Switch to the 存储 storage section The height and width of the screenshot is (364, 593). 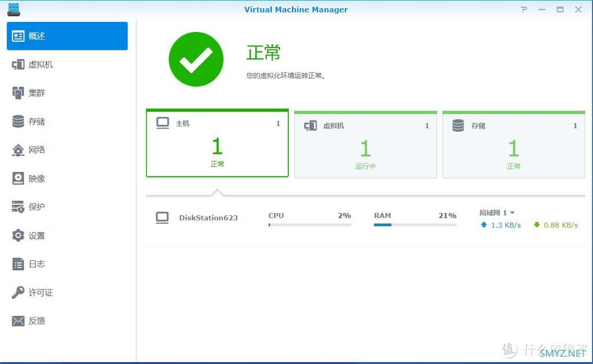point(67,121)
